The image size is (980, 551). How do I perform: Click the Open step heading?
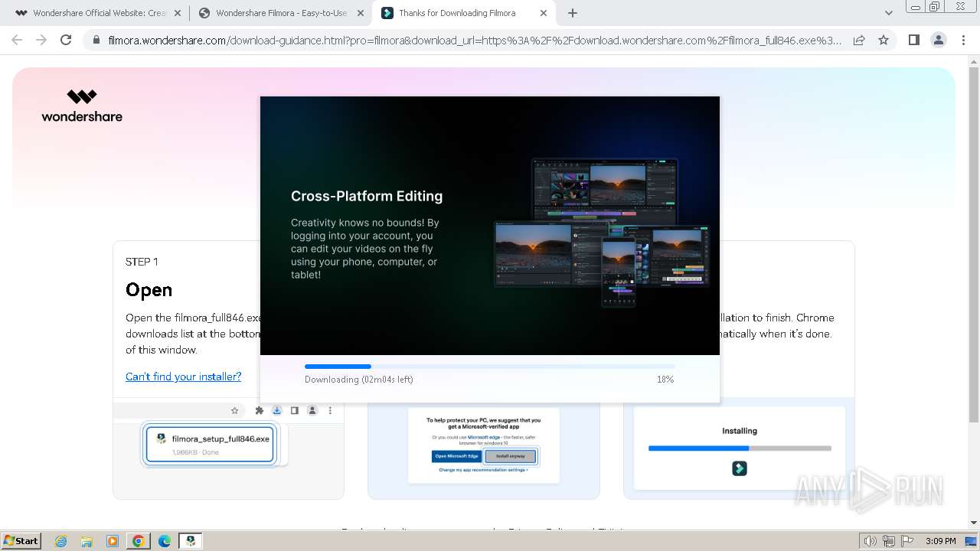point(149,290)
